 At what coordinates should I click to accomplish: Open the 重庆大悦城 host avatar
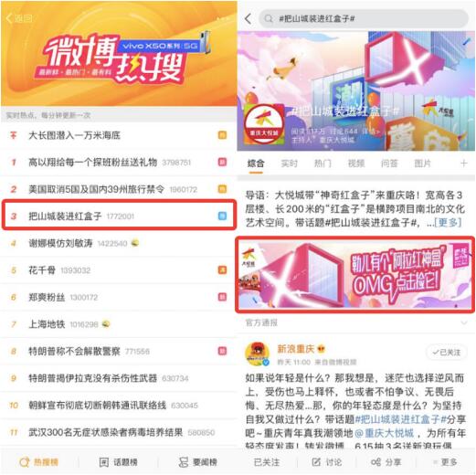(264, 123)
